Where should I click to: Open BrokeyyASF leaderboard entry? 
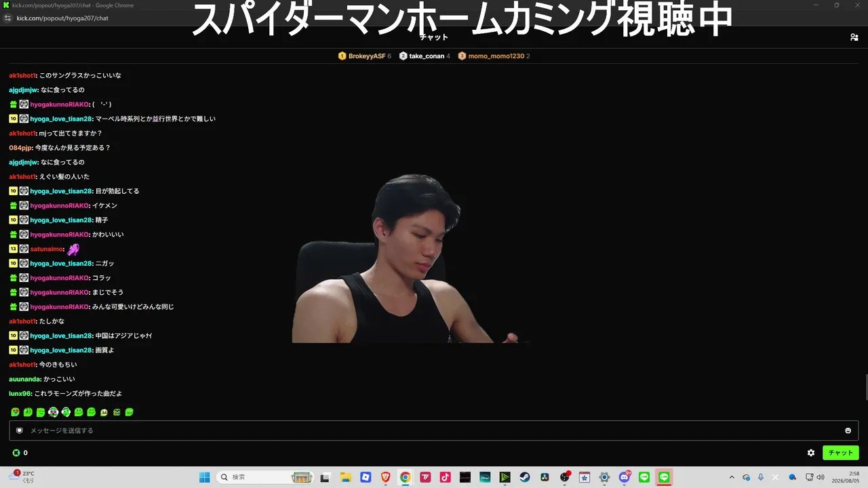pos(365,56)
